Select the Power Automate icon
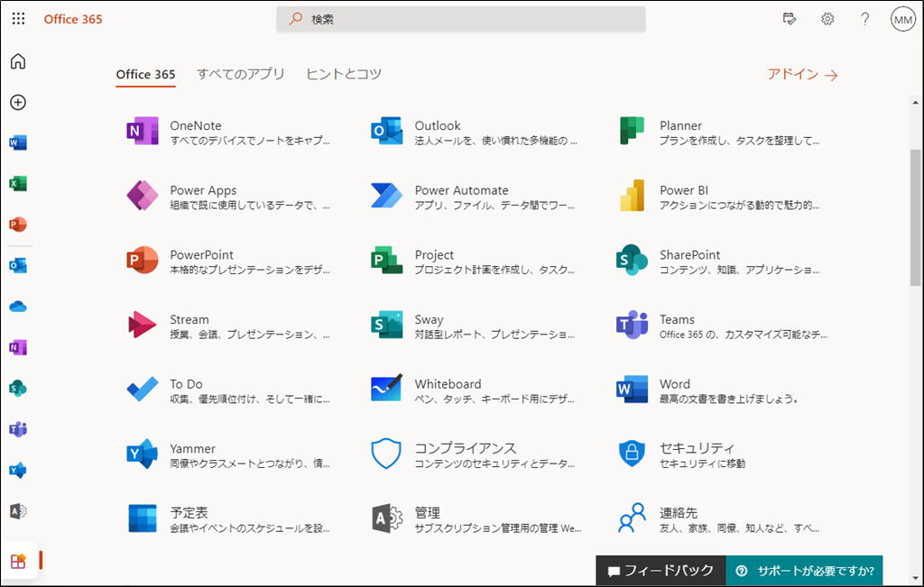 click(385, 197)
